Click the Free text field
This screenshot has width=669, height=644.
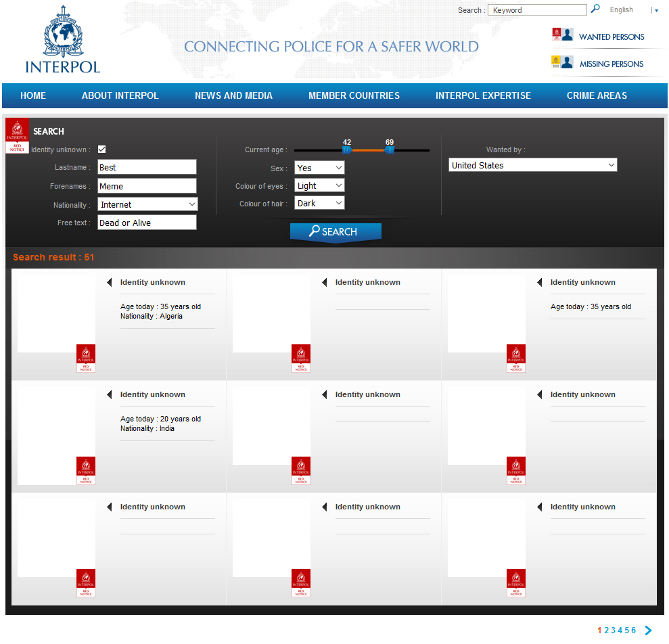tap(147, 223)
